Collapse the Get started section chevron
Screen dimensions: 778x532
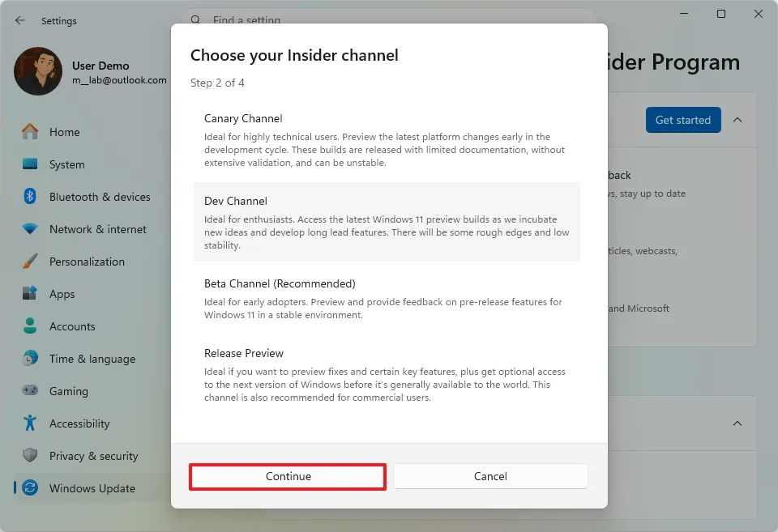pos(737,119)
